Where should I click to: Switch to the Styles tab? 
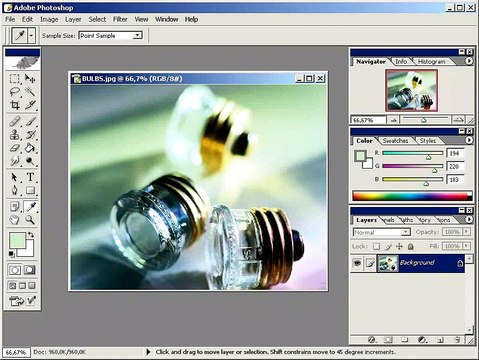427,141
